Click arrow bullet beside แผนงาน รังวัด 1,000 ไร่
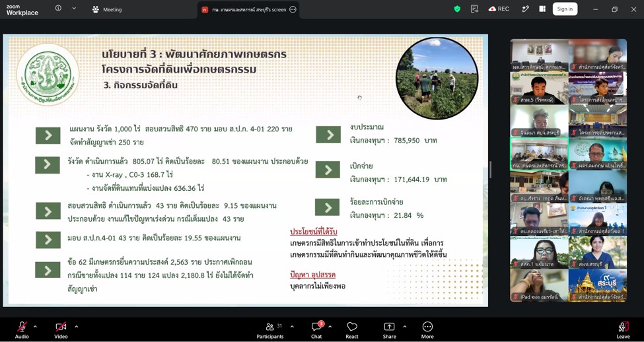Screen dimensions: 644x342 tap(48, 135)
